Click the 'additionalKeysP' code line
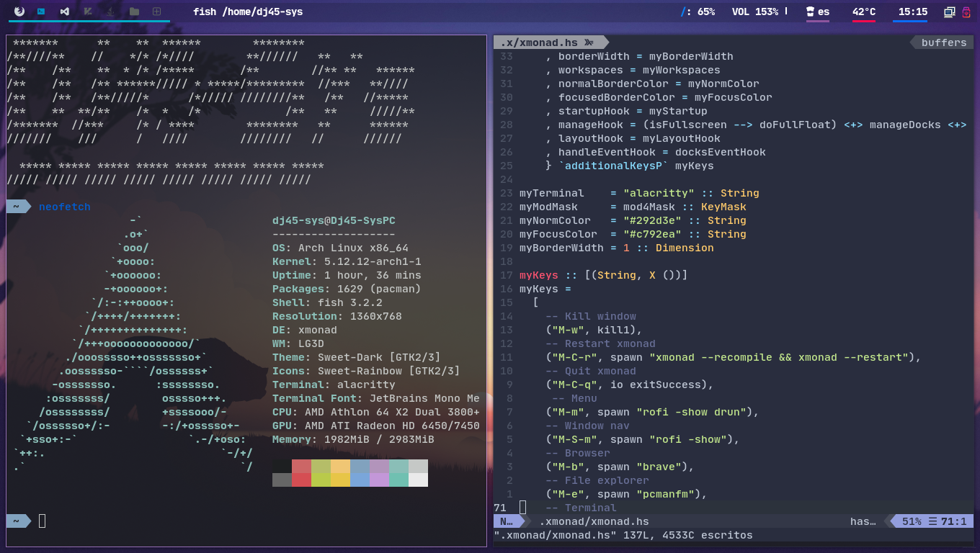Image resolution: width=980 pixels, height=553 pixels. pos(630,166)
